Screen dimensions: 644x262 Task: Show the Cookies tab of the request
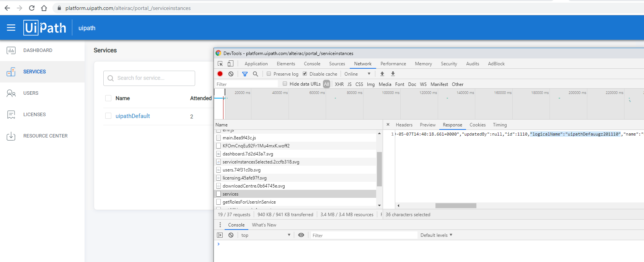coord(478,125)
